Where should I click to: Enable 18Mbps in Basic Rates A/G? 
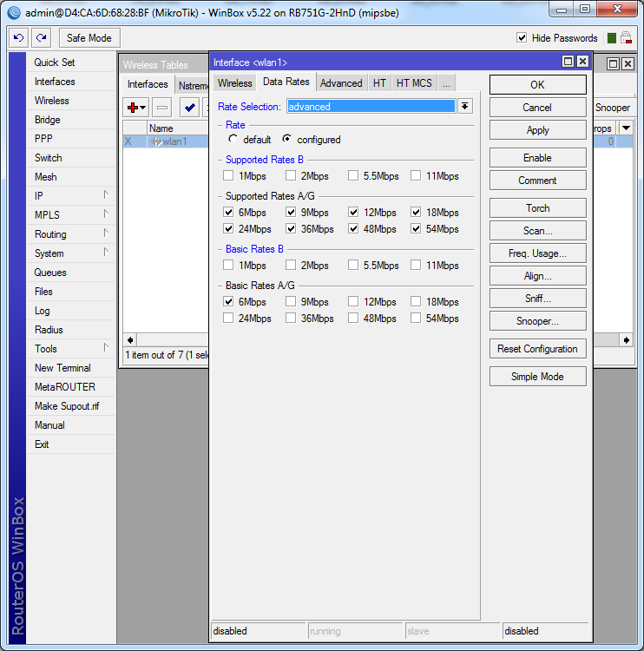point(416,301)
